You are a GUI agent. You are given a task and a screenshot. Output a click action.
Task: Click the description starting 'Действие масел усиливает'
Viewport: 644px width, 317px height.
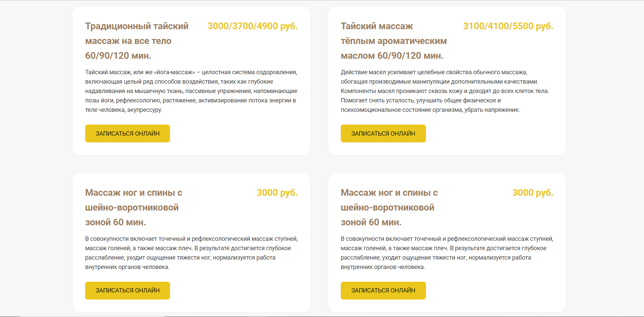[445, 91]
